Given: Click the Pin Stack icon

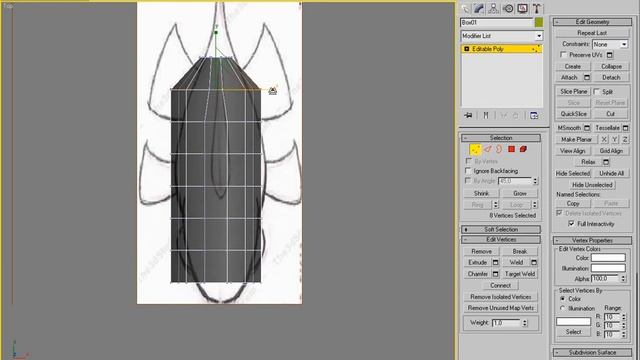Looking at the screenshot, I should [x=468, y=116].
